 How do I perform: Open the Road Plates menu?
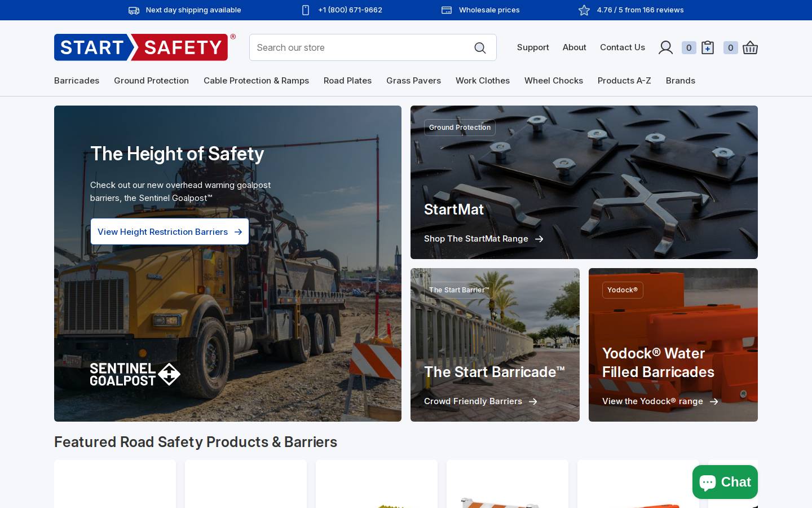347,81
